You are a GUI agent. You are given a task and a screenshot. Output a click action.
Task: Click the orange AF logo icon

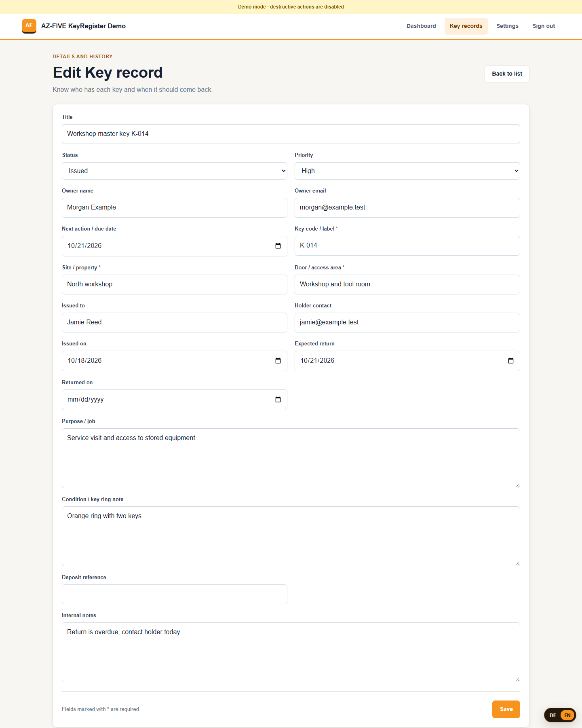click(29, 26)
